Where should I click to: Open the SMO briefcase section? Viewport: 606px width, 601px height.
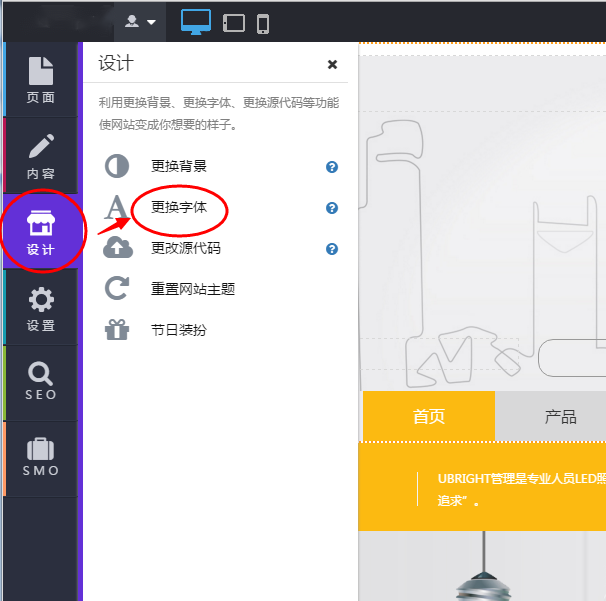pos(41,458)
